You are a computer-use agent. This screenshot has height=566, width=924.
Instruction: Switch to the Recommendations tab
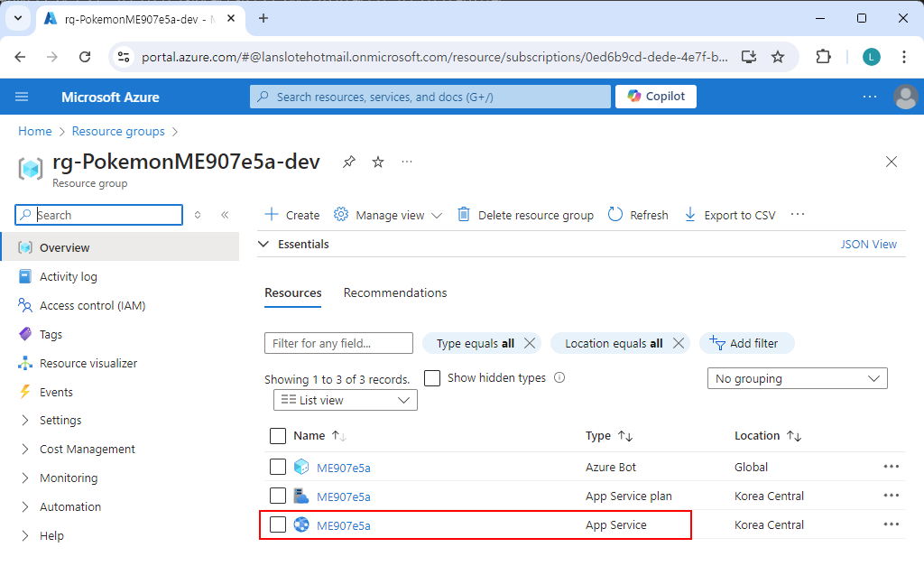click(x=395, y=293)
